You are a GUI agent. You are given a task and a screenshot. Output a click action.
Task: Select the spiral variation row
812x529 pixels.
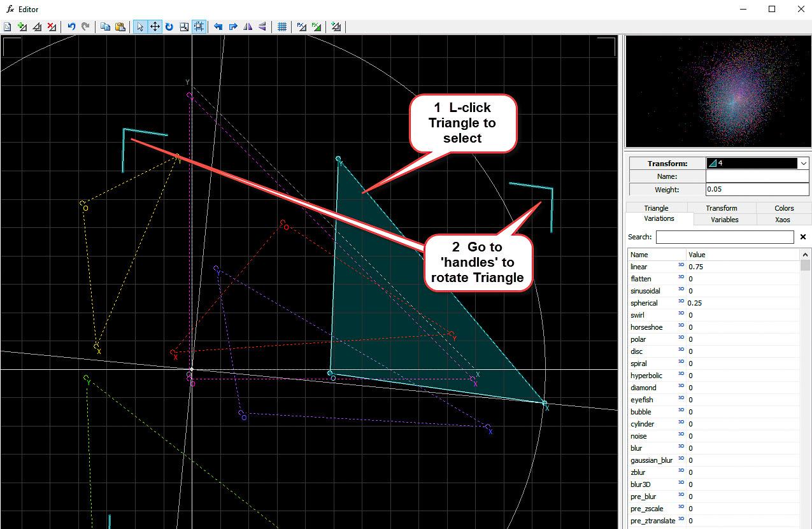(x=713, y=363)
